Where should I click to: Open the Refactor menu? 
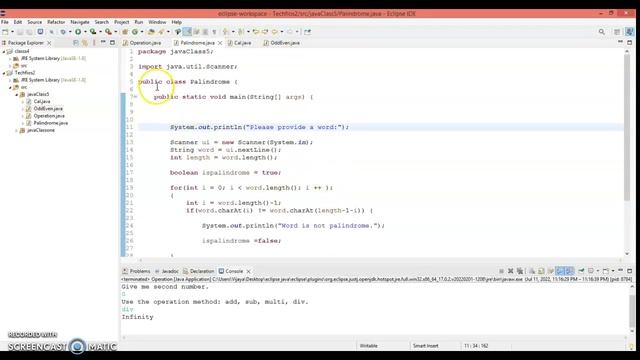[56, 22]
